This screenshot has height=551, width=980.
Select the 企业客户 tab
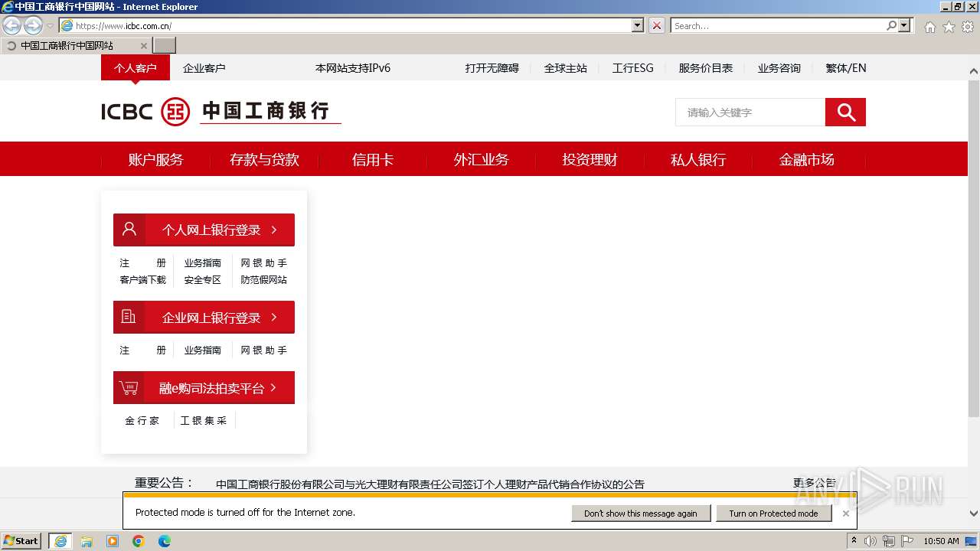(204, 68)
